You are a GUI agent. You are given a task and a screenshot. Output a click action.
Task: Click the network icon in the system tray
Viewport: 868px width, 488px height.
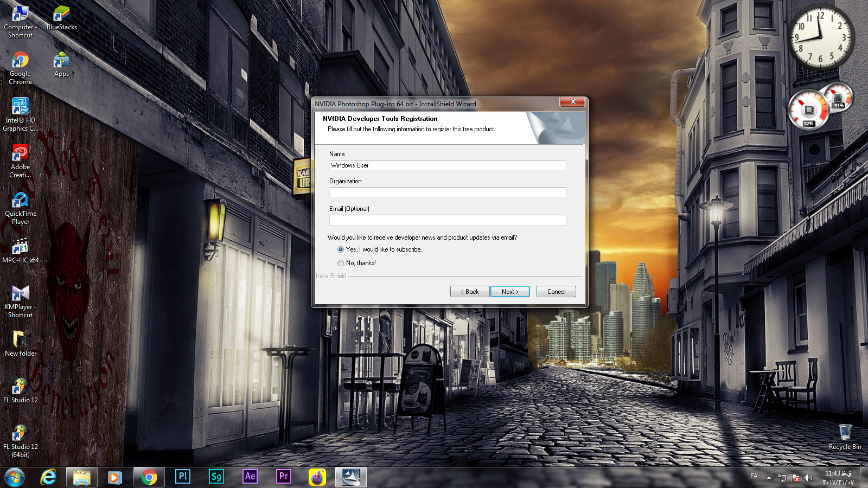782,478
